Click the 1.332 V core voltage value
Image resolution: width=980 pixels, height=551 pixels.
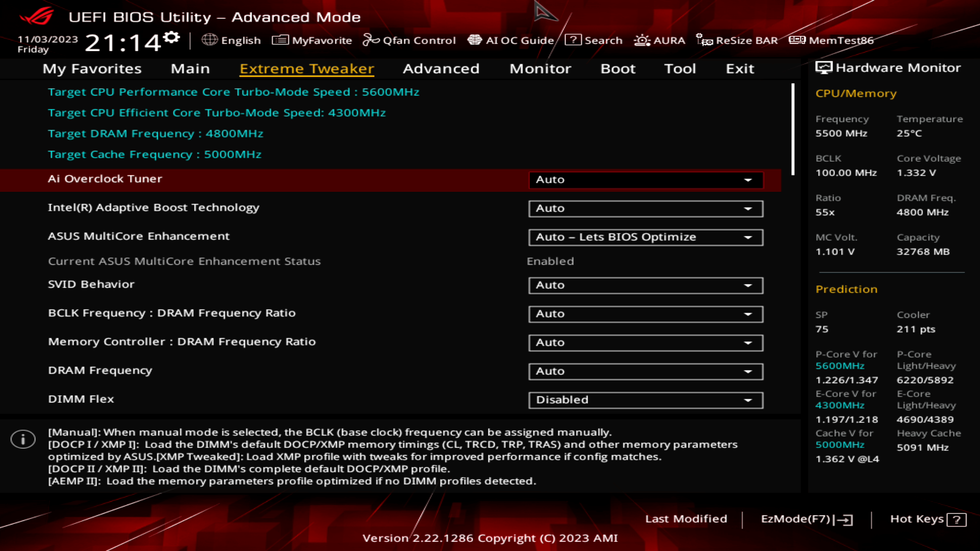pyautogui.click(x=916, y=173)
